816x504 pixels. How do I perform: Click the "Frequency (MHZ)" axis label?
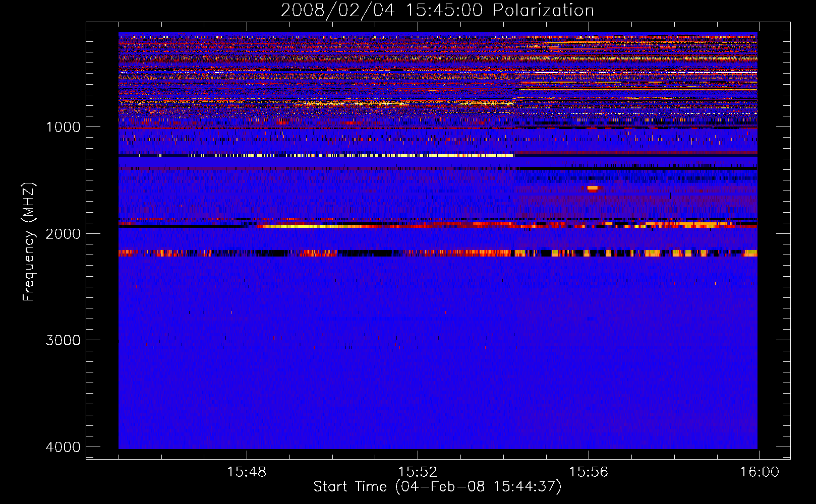(x=29, y=242)
